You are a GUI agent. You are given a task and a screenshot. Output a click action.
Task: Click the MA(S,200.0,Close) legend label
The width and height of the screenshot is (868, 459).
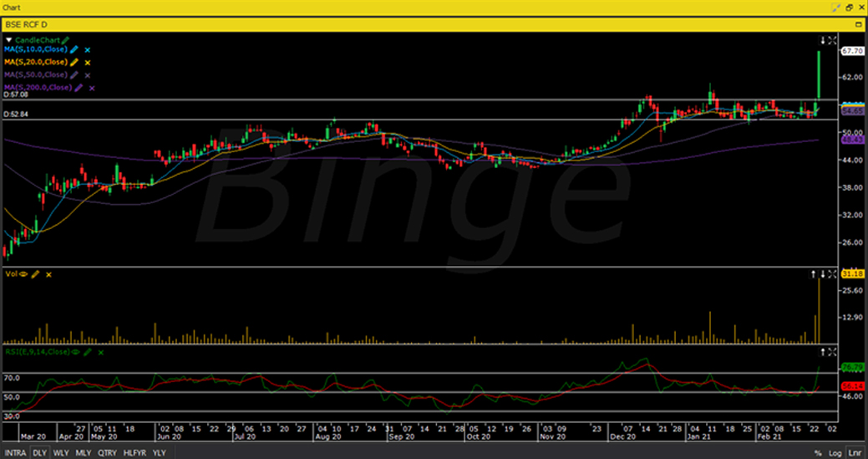tap(38, 88)
